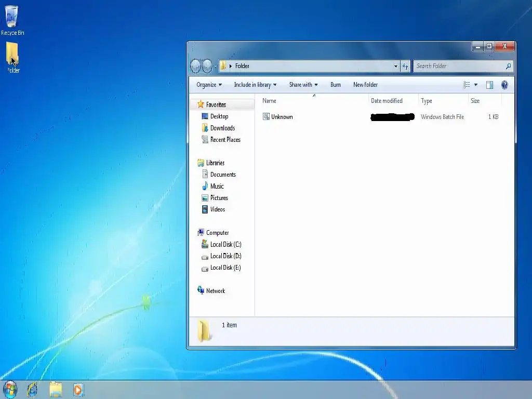This screenshot has width=532, height=399.
Task: Go back with the Explorer Back arrow
Action: (x=196, y=66)
